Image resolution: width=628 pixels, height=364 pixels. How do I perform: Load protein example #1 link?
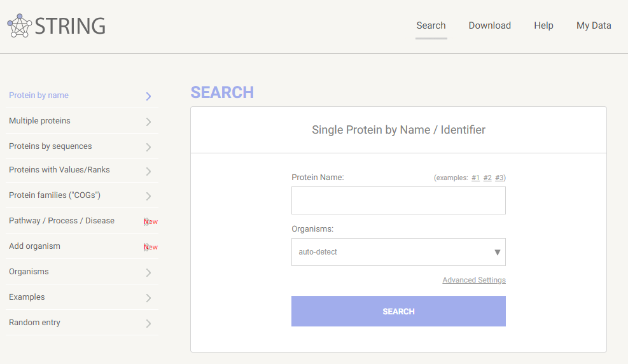[475, 178]
